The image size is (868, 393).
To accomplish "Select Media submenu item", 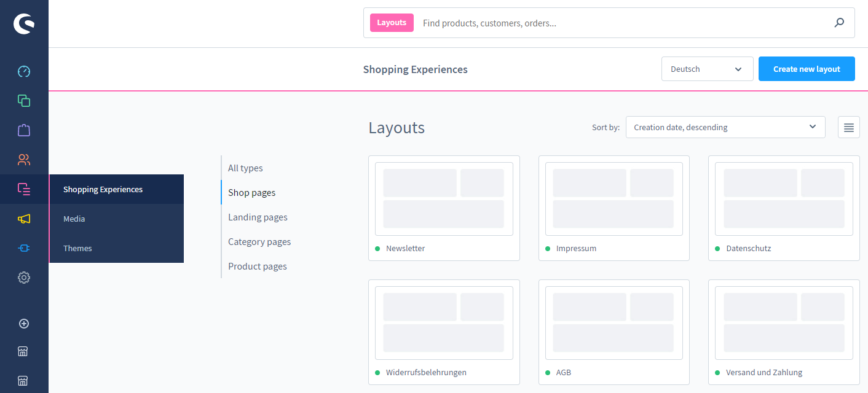I will [116, 219].
